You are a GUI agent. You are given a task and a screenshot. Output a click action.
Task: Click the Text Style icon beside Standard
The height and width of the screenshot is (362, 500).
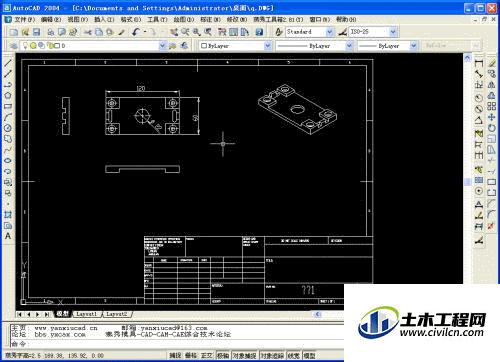click(x=279, y=32)
